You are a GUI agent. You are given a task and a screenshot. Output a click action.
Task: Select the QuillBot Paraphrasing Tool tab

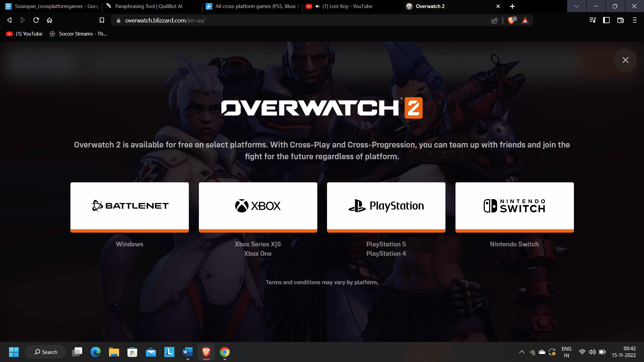[x=149, y=6]
